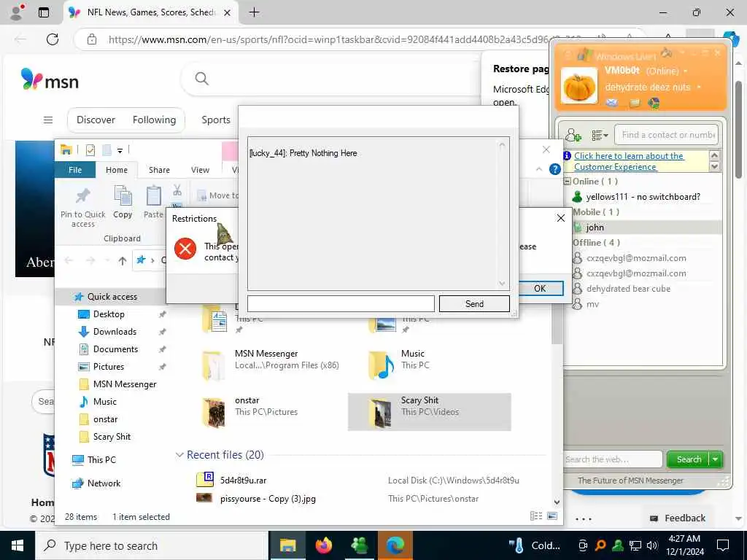747x560 pixels.
Task: Click Send in the chat dialog
Action: [474, 304]
